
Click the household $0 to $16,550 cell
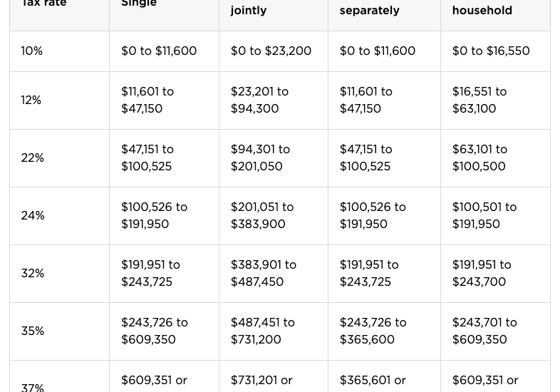tap(495, 51)
